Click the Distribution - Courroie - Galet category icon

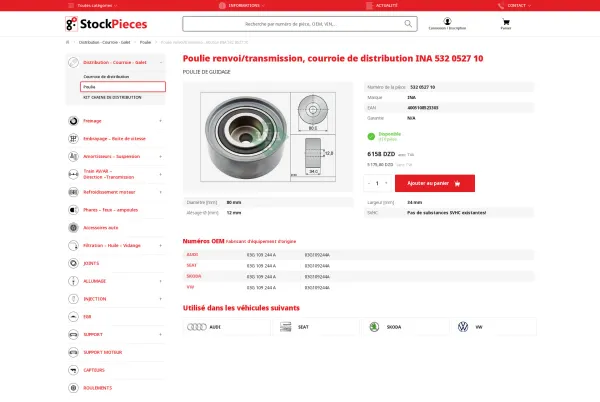pos(73,62)
